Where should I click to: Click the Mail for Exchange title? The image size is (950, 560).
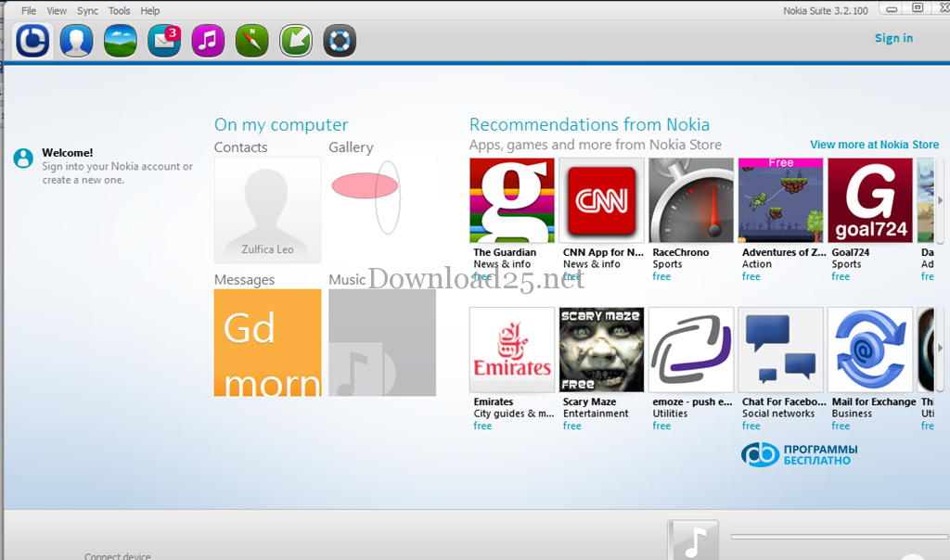874,401
